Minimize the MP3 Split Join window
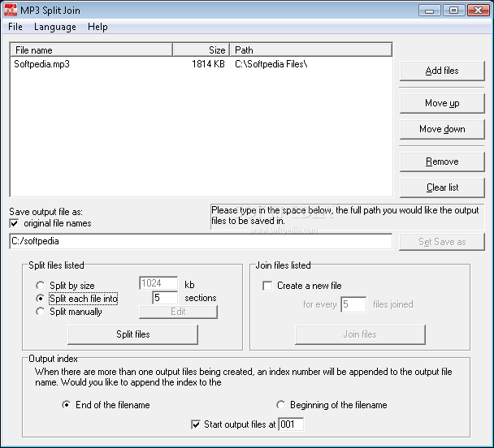Screen dimensions: 494x448 tap(429, 11)
